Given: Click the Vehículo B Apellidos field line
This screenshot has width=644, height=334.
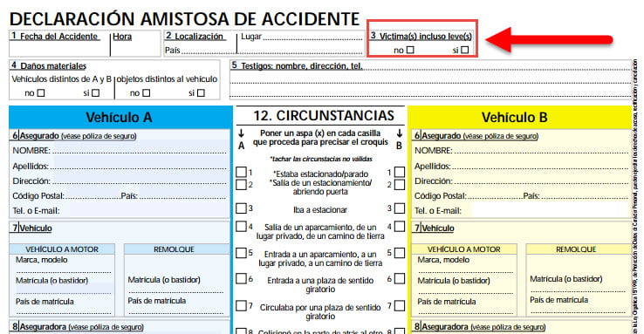Looking at the screenshot, I should pos(540,167).
